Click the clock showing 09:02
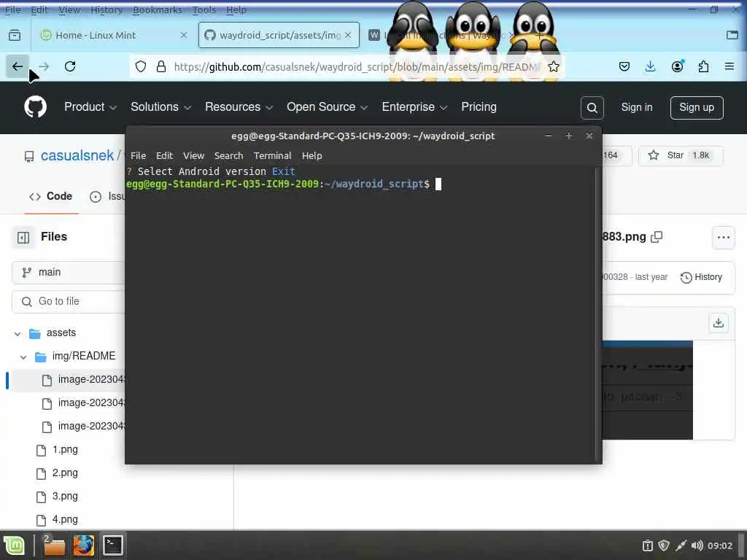 (x=720, y=545)
